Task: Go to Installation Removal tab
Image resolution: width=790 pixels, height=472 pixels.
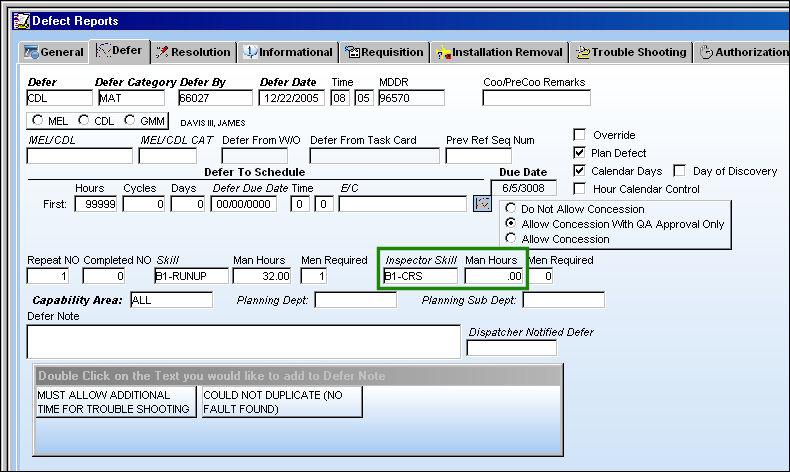Action: [499, 52]
